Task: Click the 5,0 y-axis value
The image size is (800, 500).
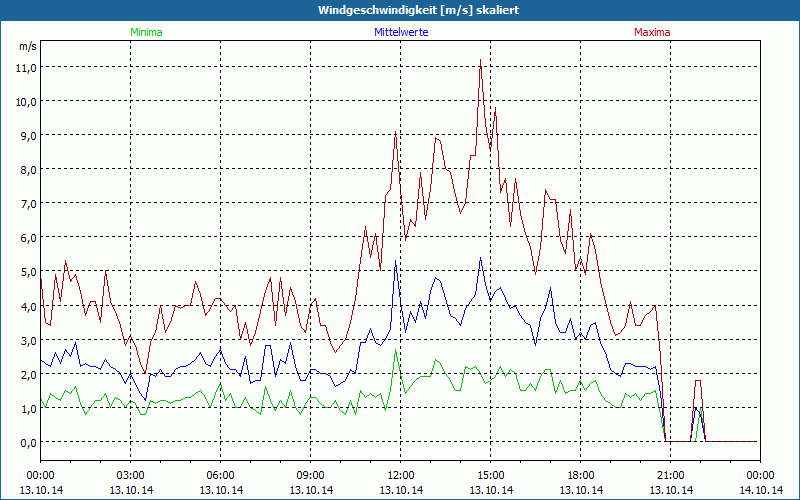Action: [x=30, y=272]
